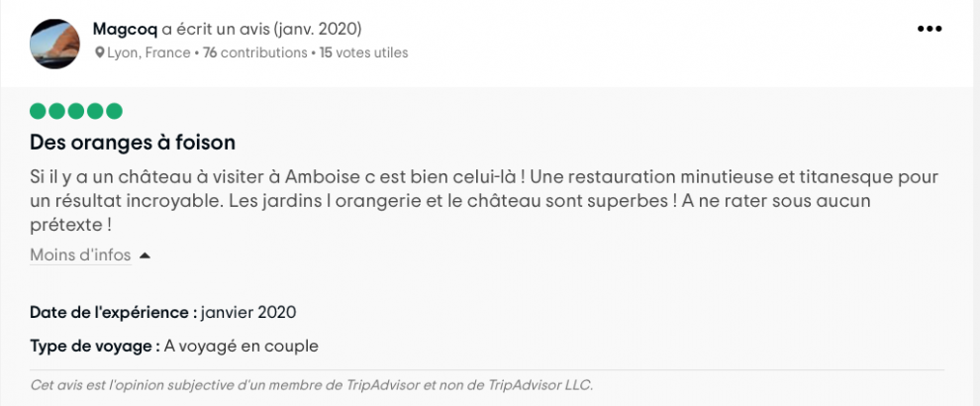Click the "a écrit un avis (janv. 2020)" text
The width and height of the screenshot is (980, 406).
(277, 29)
